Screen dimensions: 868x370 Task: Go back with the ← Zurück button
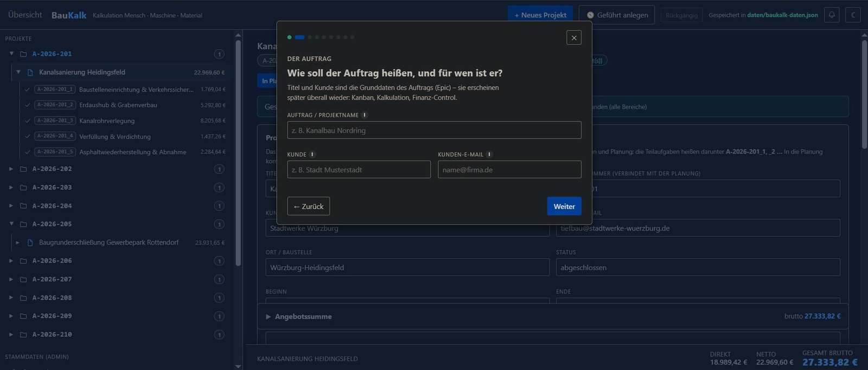(308, 206)
